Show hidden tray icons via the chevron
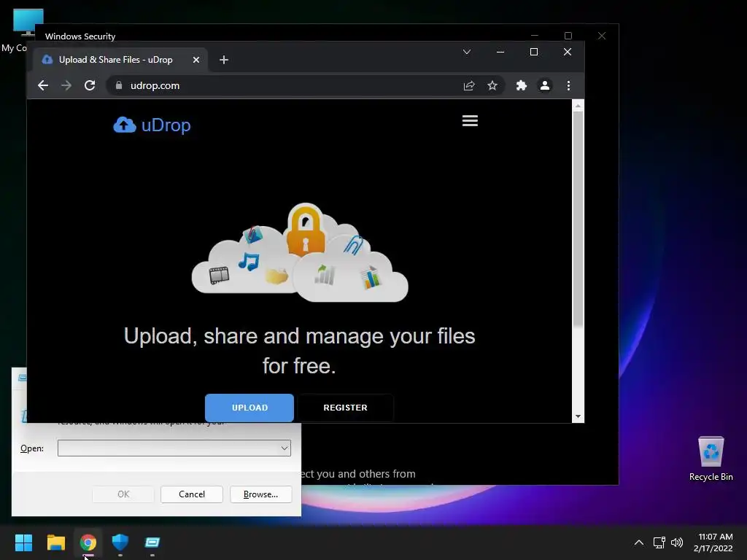747x560 pixels. 639,542
